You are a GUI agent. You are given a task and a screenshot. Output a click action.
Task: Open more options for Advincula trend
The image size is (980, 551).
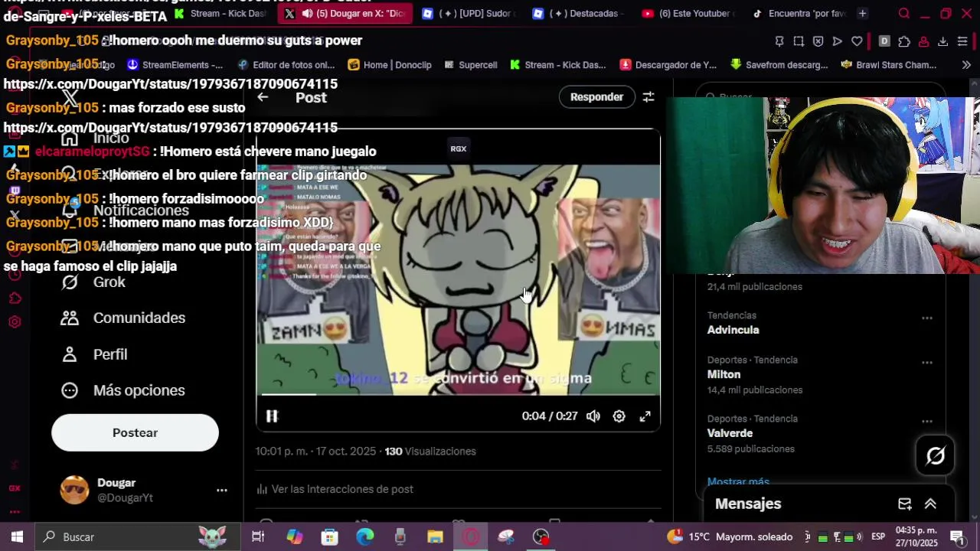[x=927, y=318]
